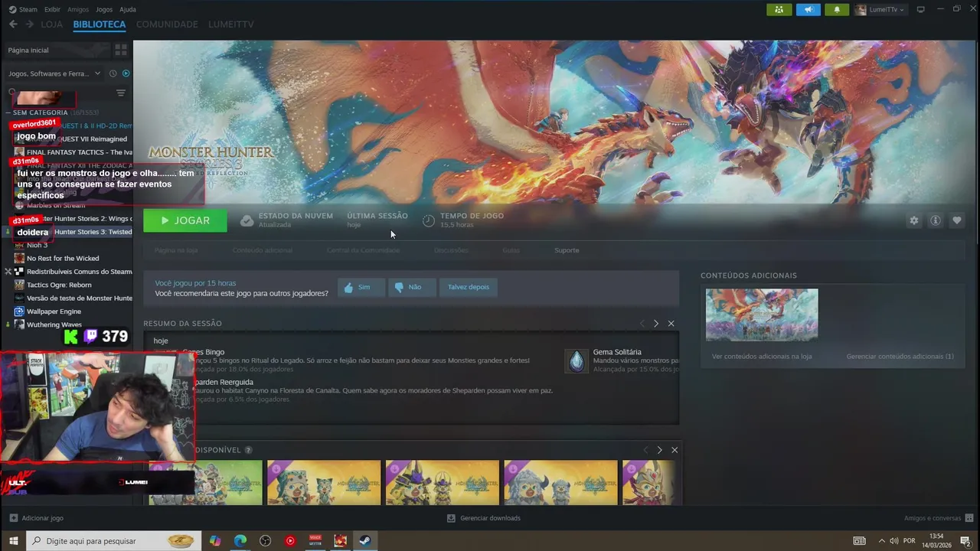Open the Exibir menu

click(x=52, y=9)
